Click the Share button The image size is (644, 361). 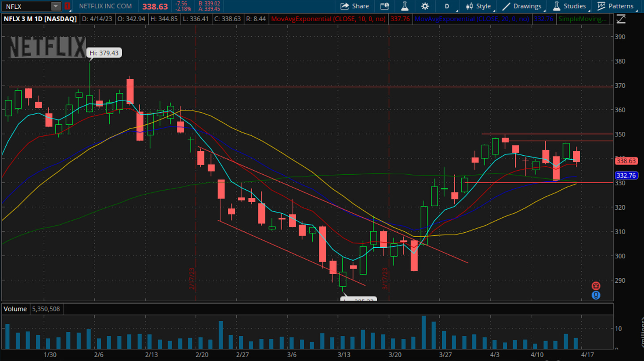355,6
